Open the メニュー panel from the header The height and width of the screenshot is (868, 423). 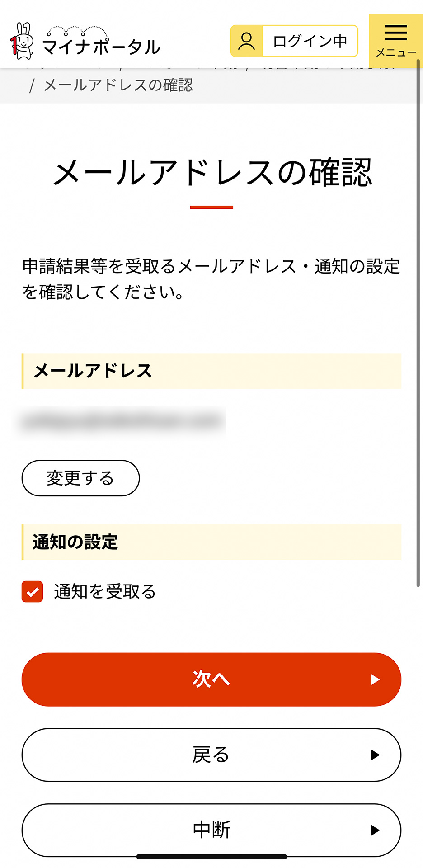coord(396,41)
